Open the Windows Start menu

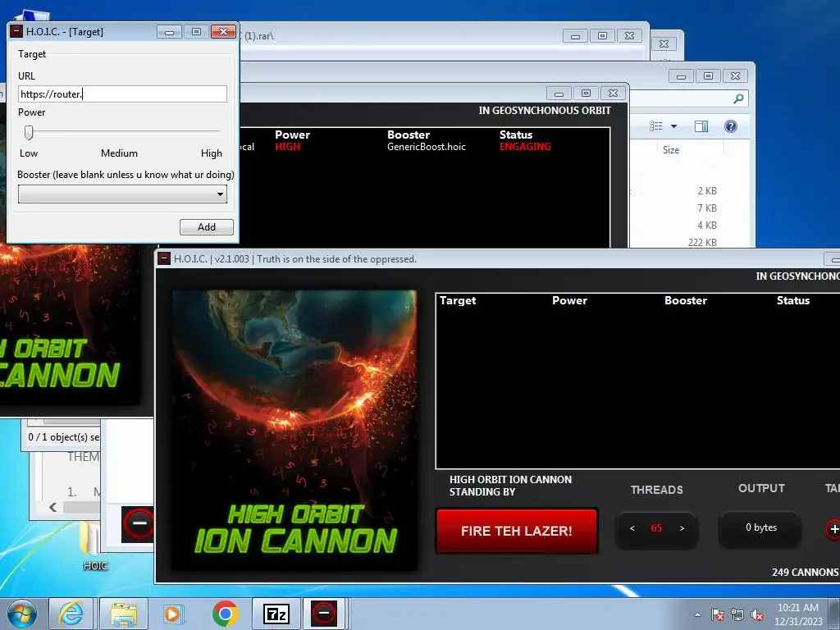[21, 614]
